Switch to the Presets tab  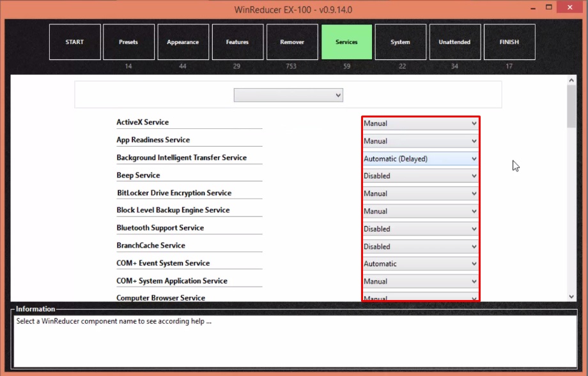pos(128,42)
